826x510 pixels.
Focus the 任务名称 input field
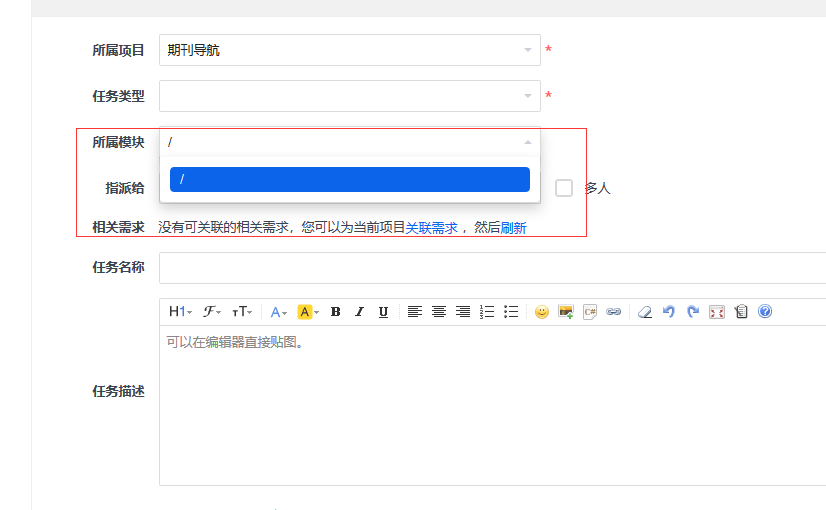coord(493,268)
